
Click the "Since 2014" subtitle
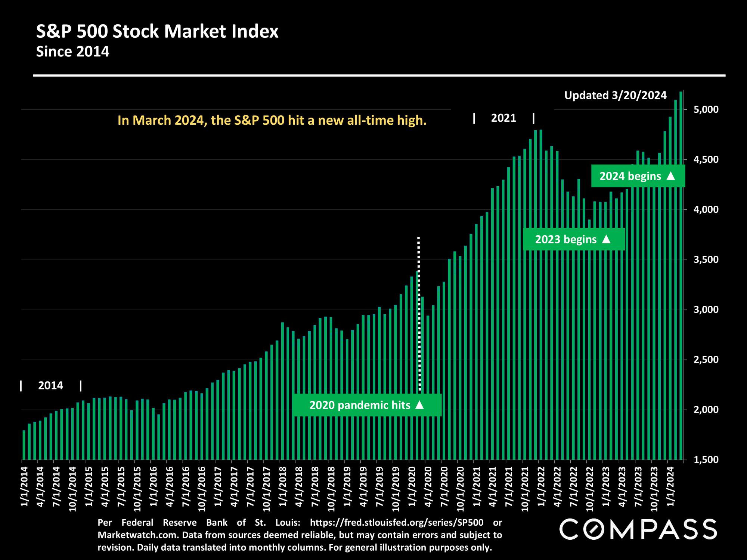pos(72,52)
